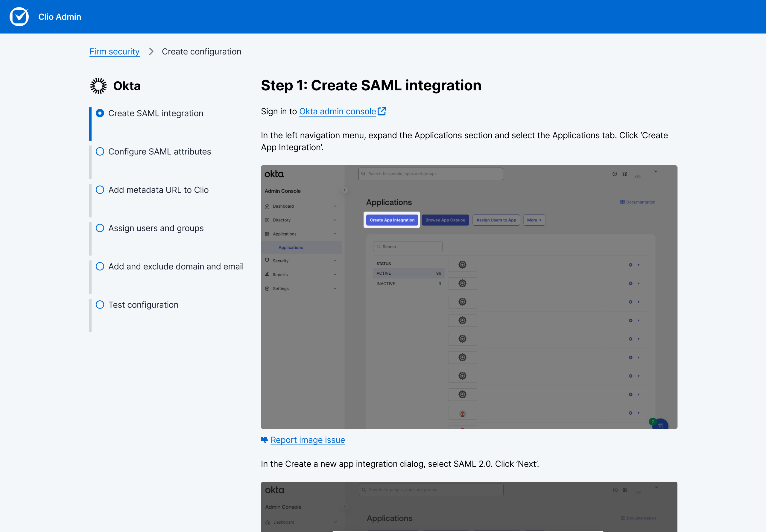The width and height of the screenshot is (766, 532).
Task: Open the Firm security breadcrumb link
Action: tap(114, 52)
